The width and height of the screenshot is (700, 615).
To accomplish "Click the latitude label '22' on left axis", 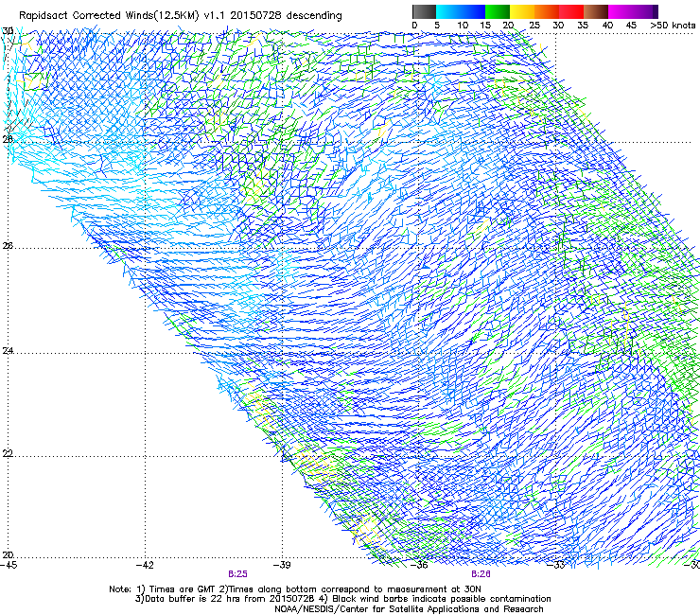I will 8,453.
